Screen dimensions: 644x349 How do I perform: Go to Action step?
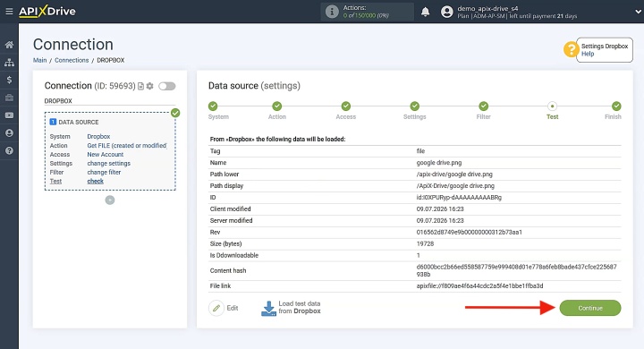tap(277, 106)
